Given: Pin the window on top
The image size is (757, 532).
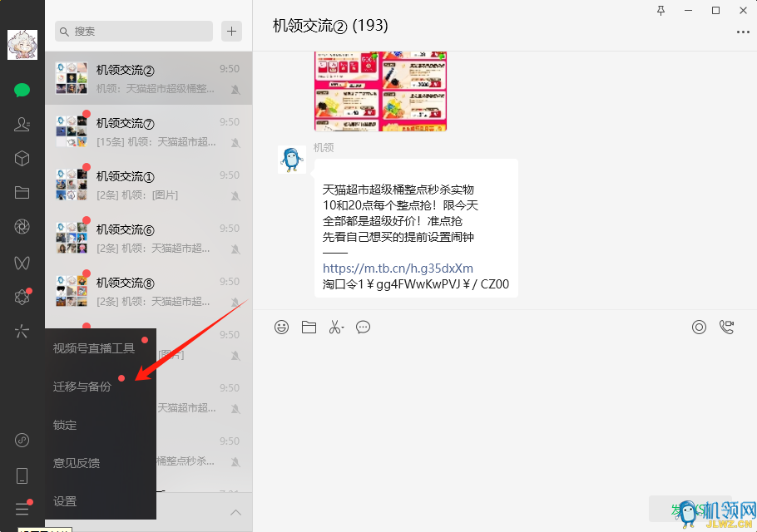Looking at the screenshot, I should [x=661, y=11].
